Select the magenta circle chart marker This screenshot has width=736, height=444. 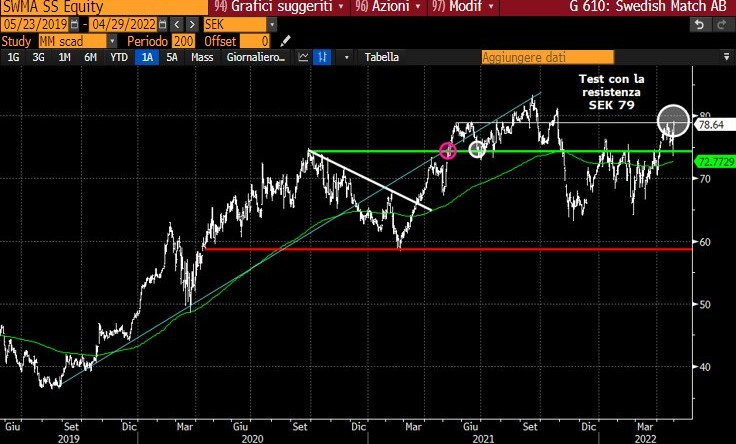coord(448,151)
